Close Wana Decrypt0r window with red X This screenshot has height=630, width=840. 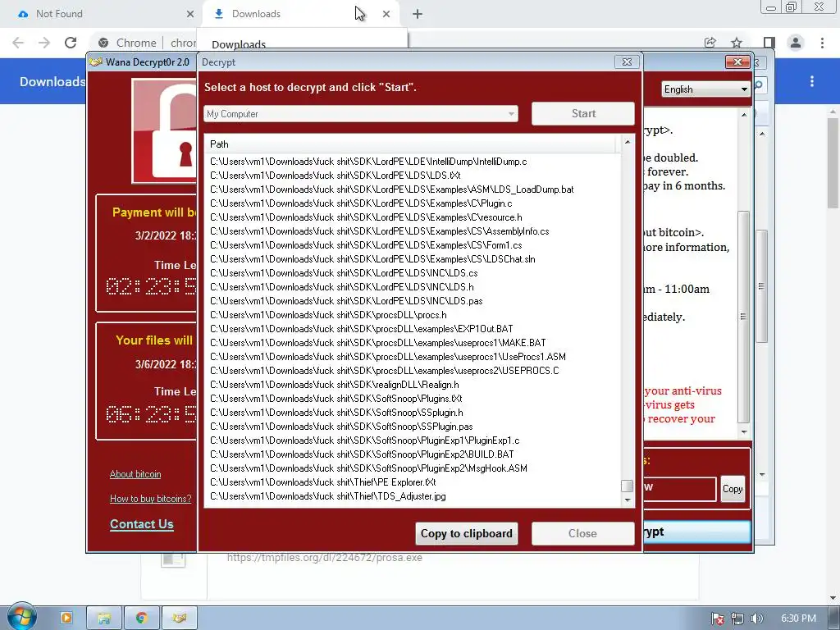737,62
